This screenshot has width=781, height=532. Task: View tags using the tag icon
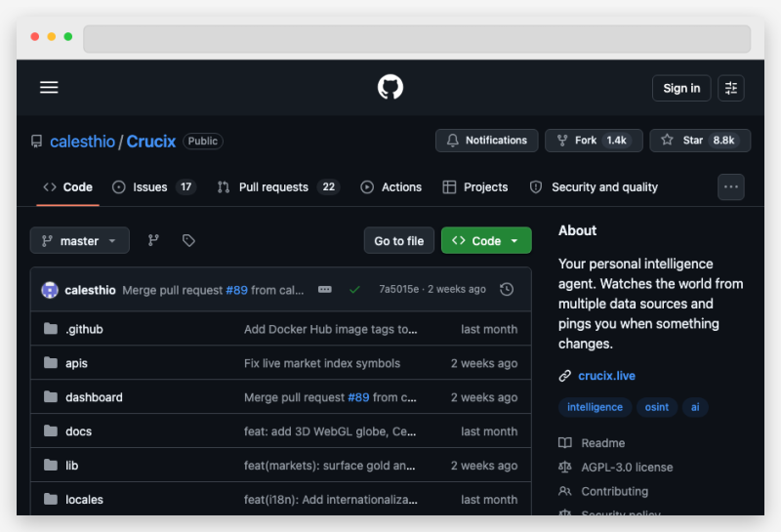point(188,240)
